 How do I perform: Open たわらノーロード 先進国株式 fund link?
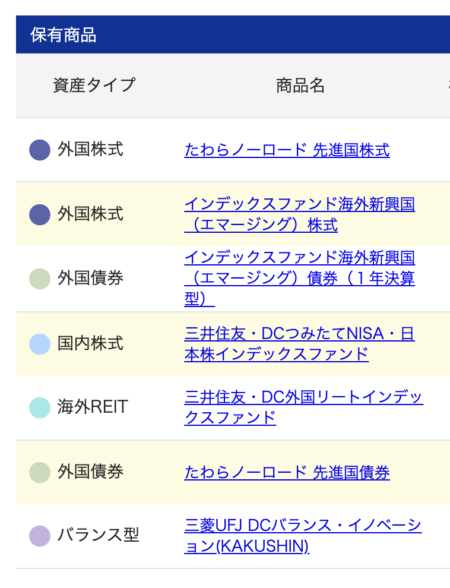click(287, 150)
